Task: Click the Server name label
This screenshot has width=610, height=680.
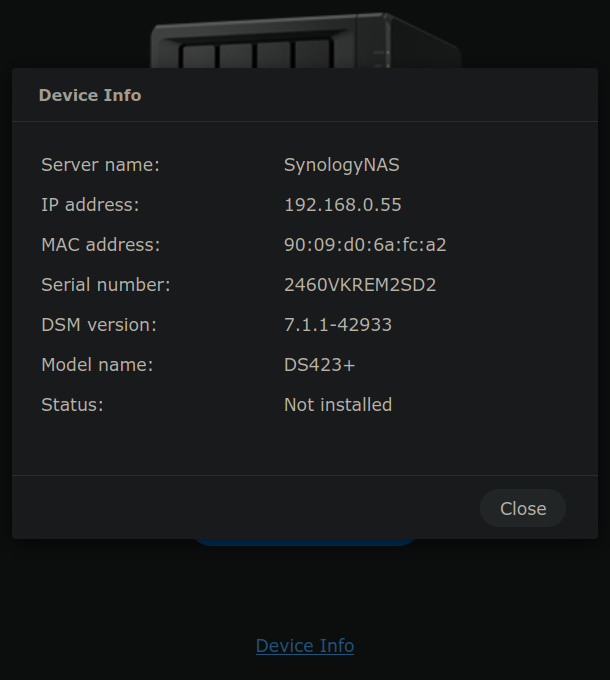Action: pyautogui.click(x=100, y=165)
